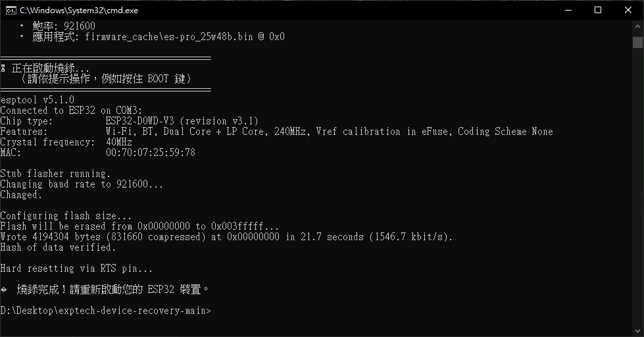Minimize the cmd.exe window
The image size is (644, 337).
pyautogui.click(x=567, y=10)
